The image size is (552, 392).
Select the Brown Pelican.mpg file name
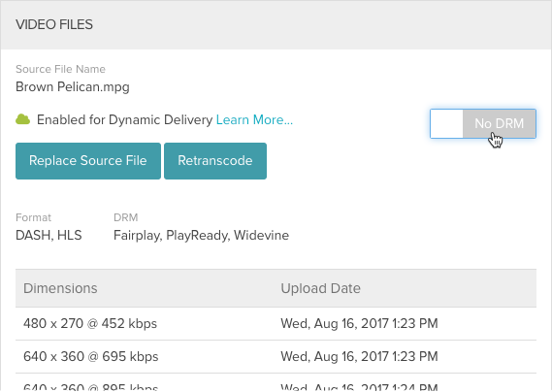(73, 86)
